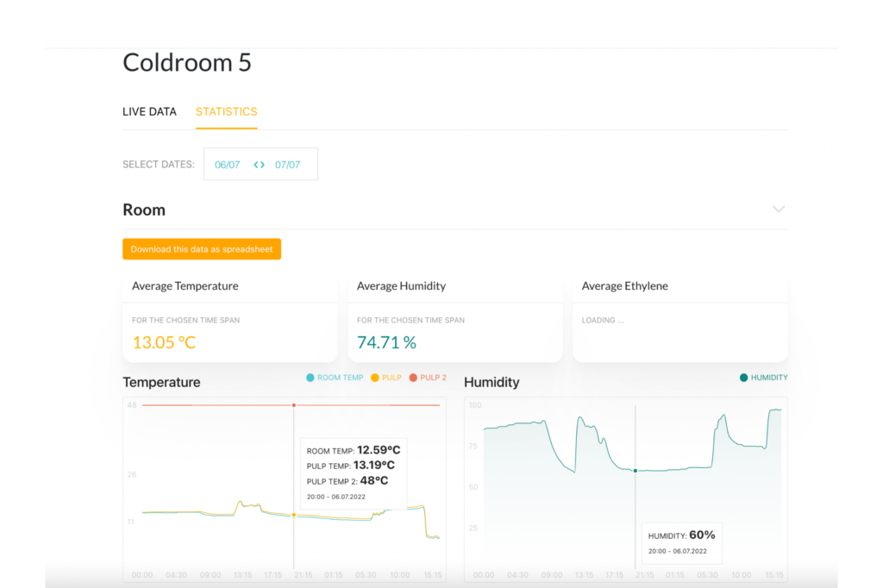Click the Average Ethylene card
883x588 pixels.
[679, 320]
